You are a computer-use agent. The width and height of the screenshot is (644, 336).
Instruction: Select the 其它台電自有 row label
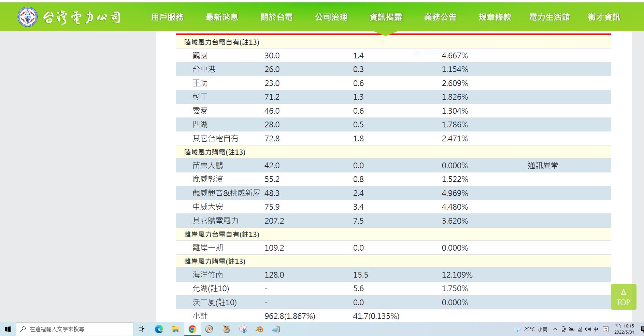(x=215, y=138)
